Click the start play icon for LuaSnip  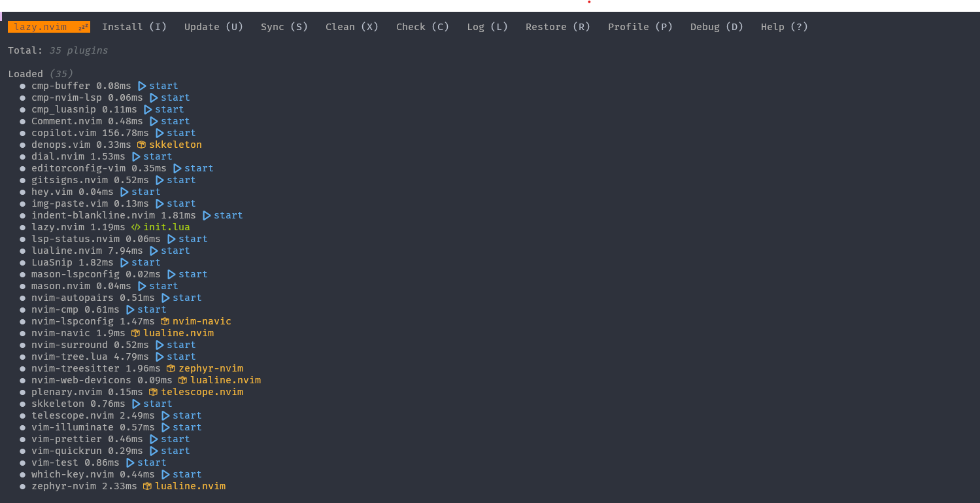(x=124, y=262)
